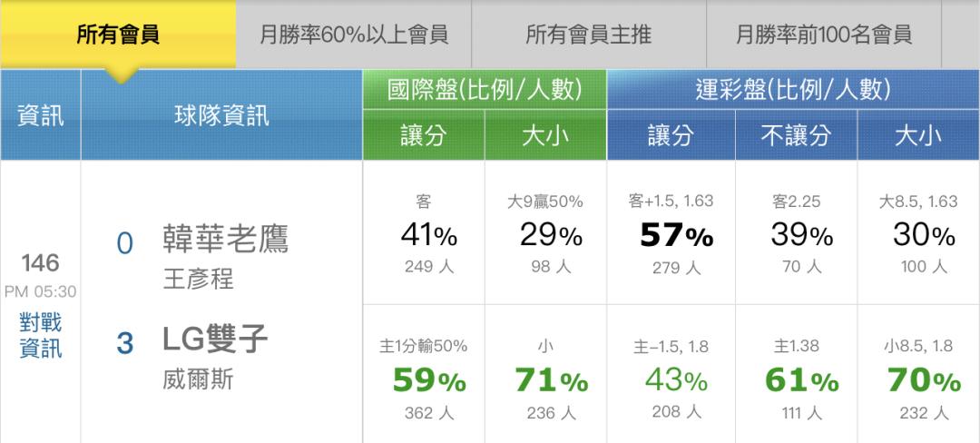This screenshot has height=443, width=980.
Task: Switch to 月勝率前100名會員 tab
Action: tap(823, 34)
